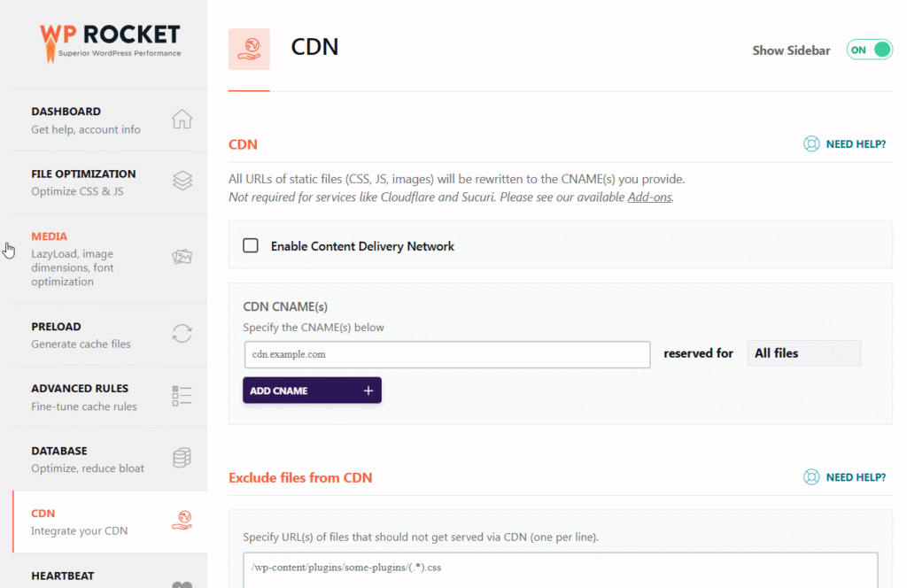
Task: Click the CDN globe icon in sidebar
Action: [x=182, y=520]
